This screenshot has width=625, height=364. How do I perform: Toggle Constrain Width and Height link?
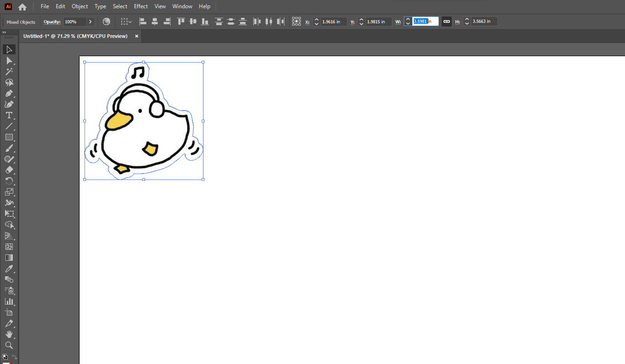pyautogui.click(x=447, y=21)
